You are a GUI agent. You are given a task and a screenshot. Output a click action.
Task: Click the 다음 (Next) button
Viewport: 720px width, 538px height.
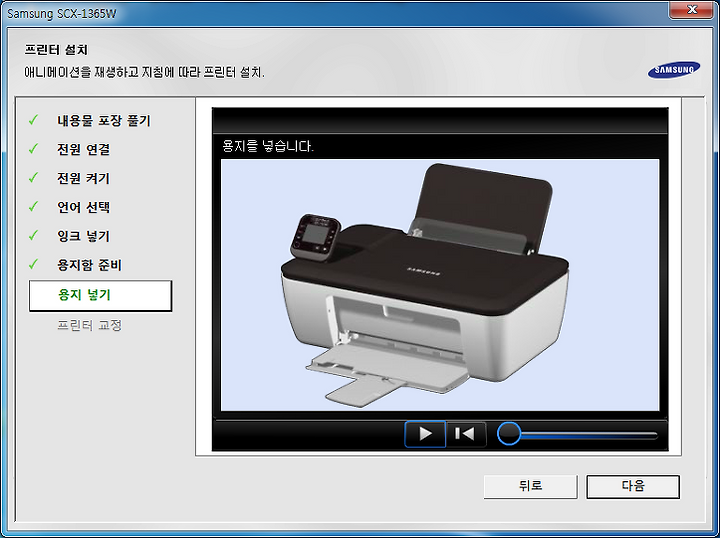tap(633, 487)
